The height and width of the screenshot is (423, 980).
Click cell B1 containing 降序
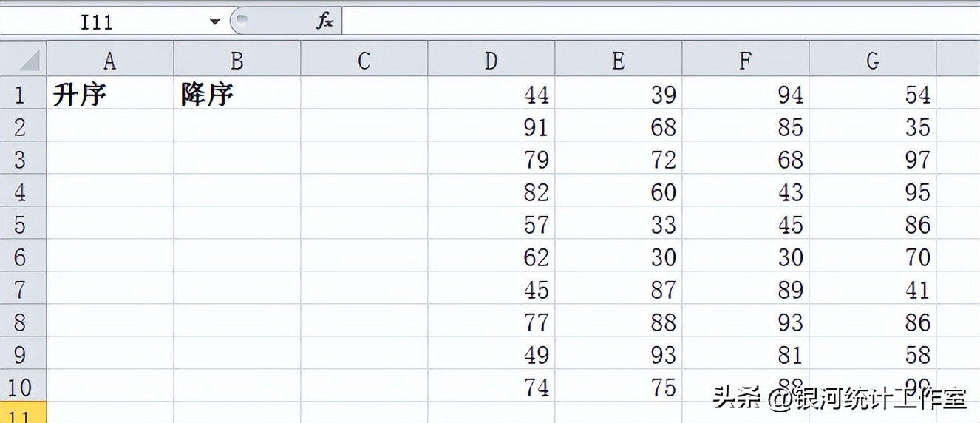[237, 93]
